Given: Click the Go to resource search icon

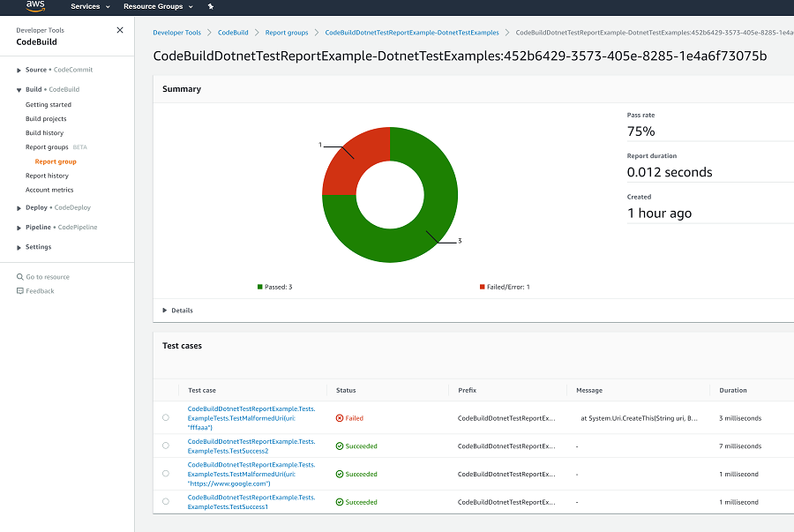Looking at the screenshot, I should [x=19, y=277].
